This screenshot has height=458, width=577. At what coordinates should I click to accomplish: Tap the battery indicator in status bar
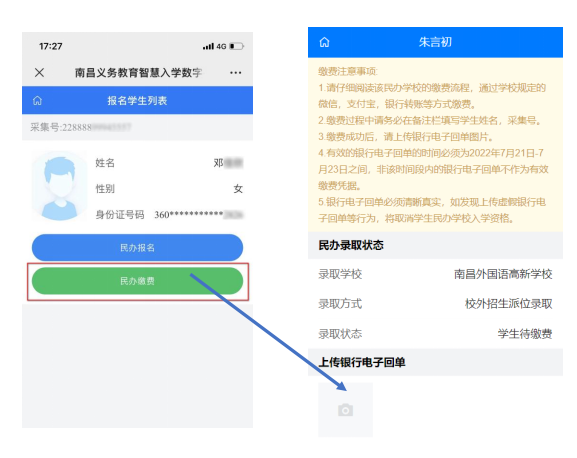237,46
